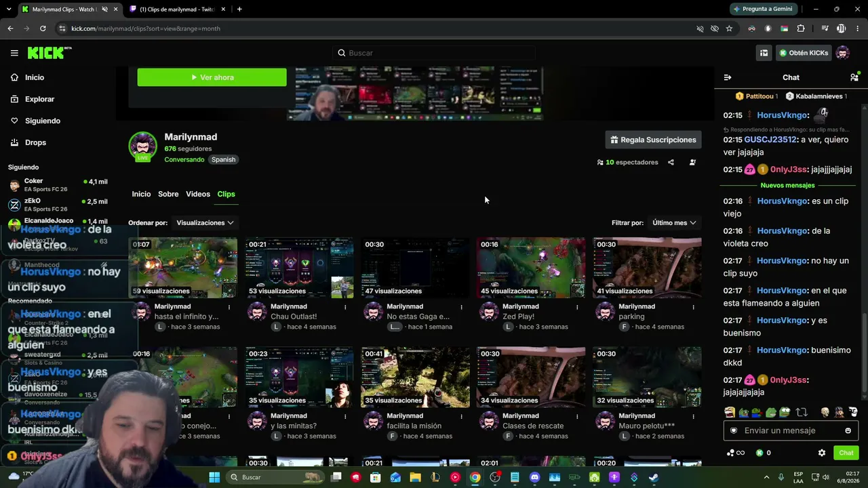868x488 pixels.
Task: Collapse the chat panel with arrow icon
Action: coord(728,77)
